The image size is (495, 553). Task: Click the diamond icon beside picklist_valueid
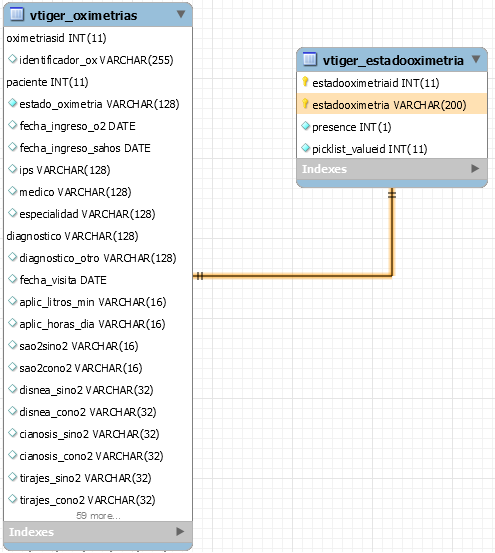(306, 148)
